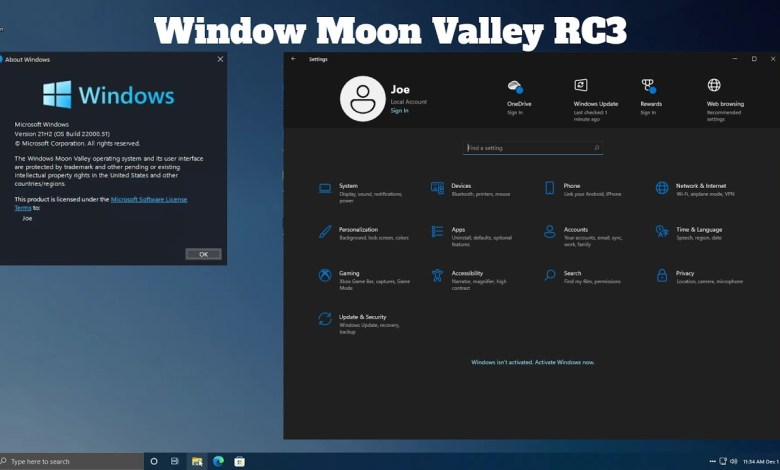Launch Microsoft Edge from taskbar
This screenshot has width=780, height=470.
coord(218,462)
